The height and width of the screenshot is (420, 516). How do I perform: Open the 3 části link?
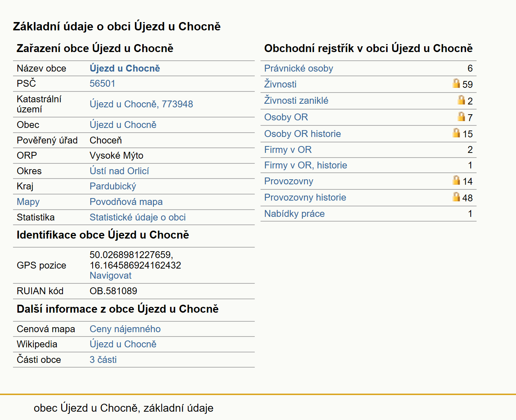103,360
